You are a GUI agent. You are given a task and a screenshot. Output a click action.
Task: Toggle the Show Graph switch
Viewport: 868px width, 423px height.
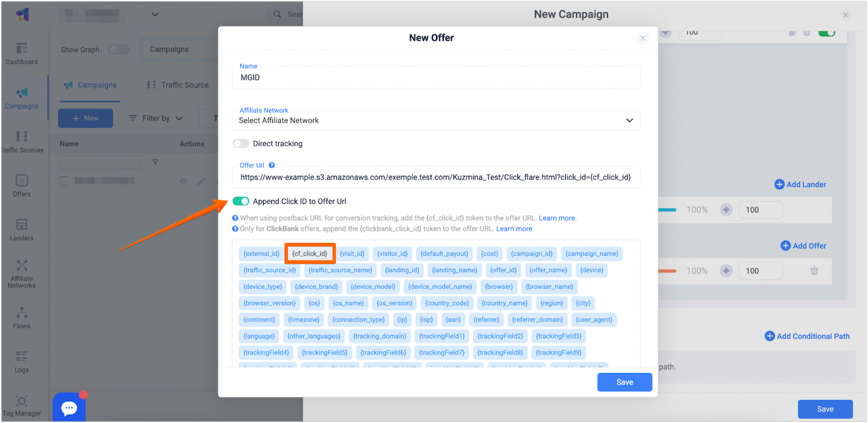click(x=118, y=50)
